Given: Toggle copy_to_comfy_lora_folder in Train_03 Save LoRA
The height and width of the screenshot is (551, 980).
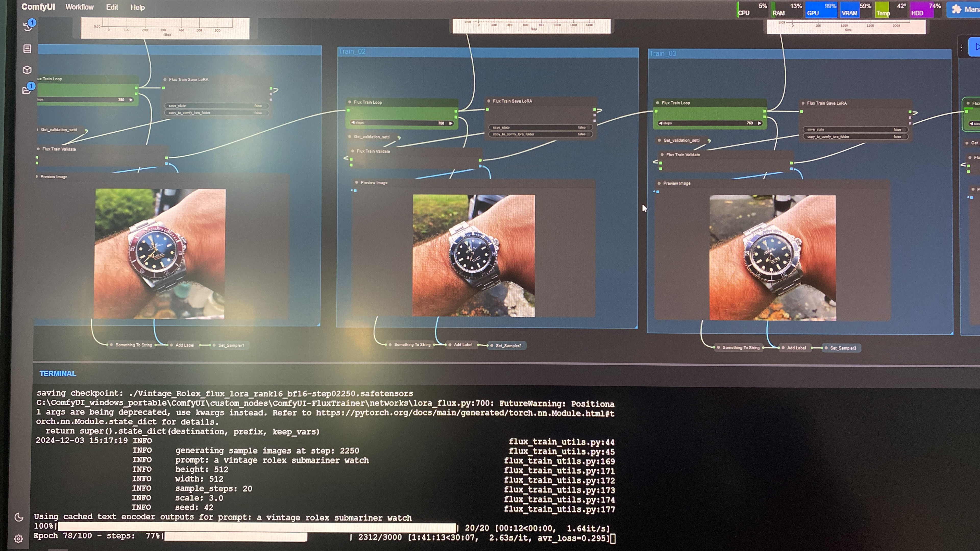Looking at the screenshot, I should click(855, 136).
